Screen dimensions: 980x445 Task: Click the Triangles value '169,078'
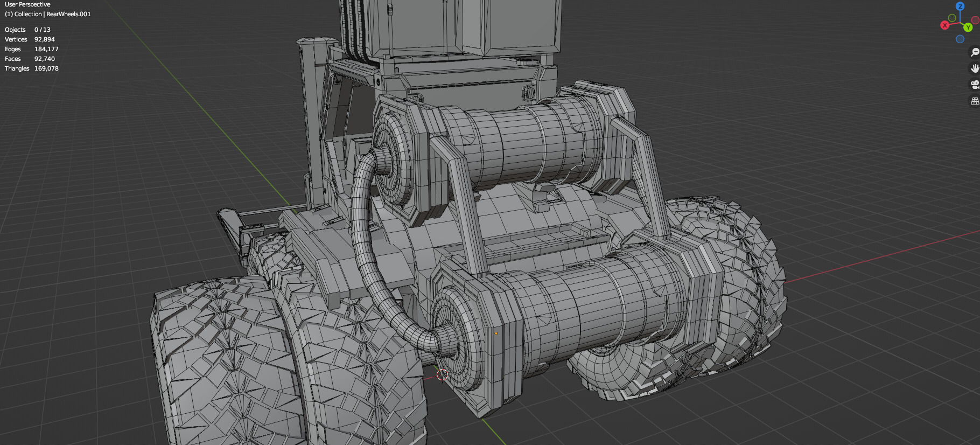pos(46,68)
